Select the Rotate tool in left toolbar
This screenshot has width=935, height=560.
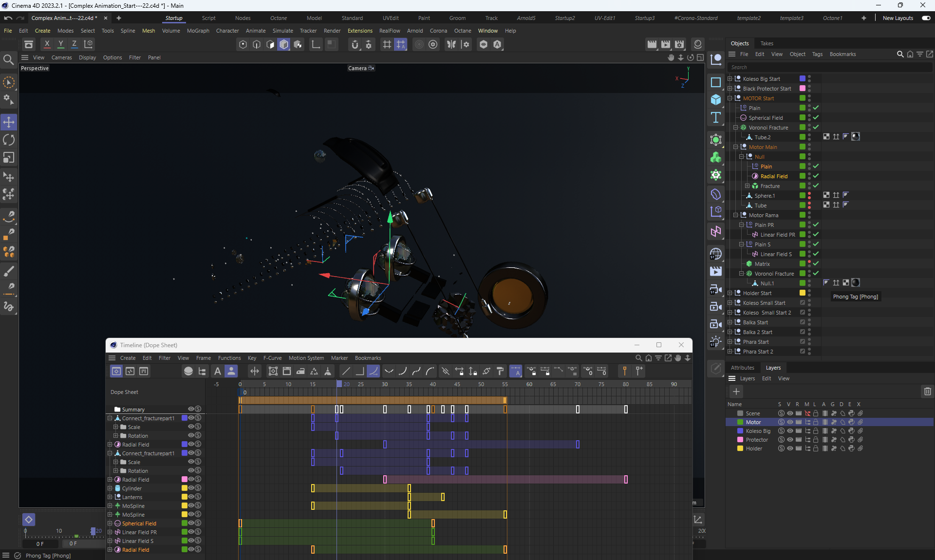[x=9, y=140]
